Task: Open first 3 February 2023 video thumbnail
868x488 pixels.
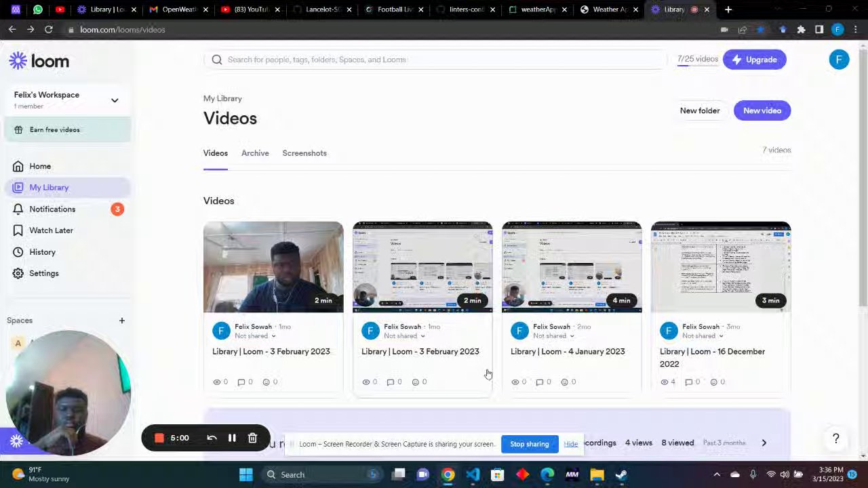Action: (x=273, y=267)
